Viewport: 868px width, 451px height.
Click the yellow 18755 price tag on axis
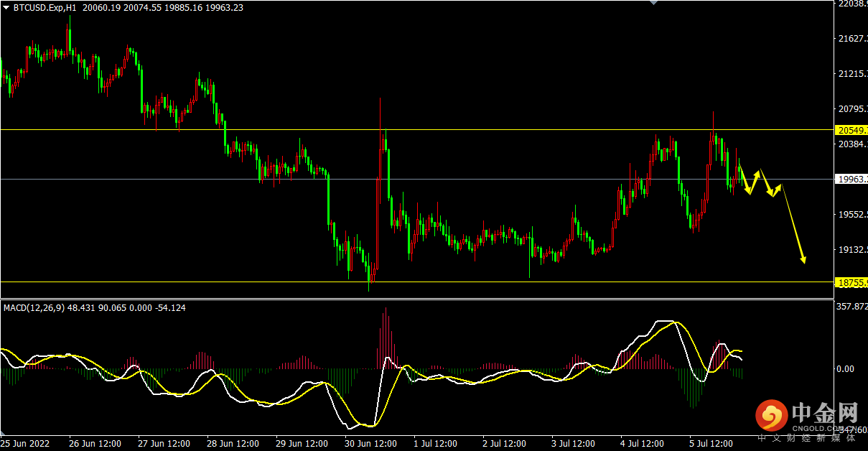click(x=851, y=282)
